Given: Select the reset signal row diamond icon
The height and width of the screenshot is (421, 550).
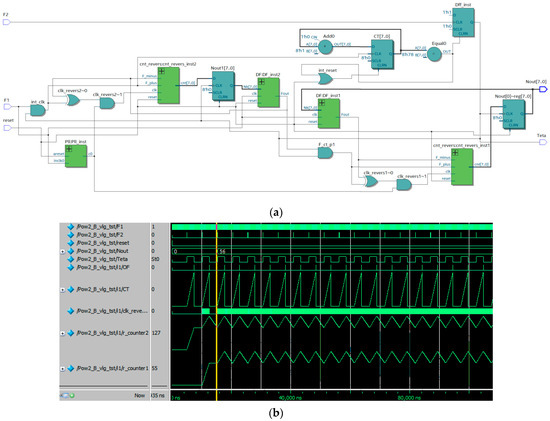Looking at the screenshot, I should 71,243.
